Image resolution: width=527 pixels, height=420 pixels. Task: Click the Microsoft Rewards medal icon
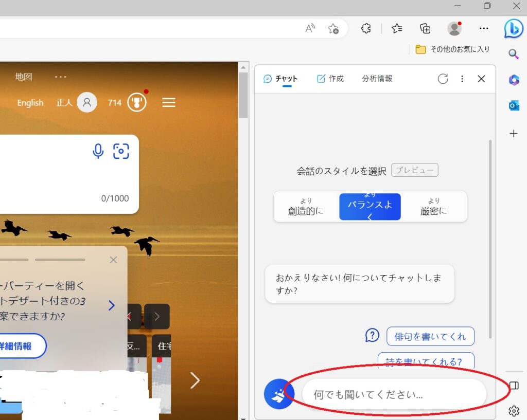click(x=136, y=102)
